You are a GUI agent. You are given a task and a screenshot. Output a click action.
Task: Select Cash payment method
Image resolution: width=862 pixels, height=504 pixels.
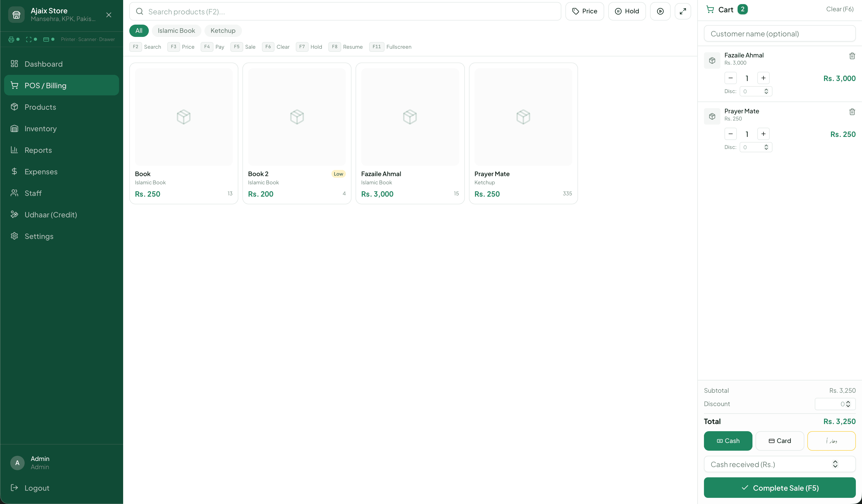point(728,441)
